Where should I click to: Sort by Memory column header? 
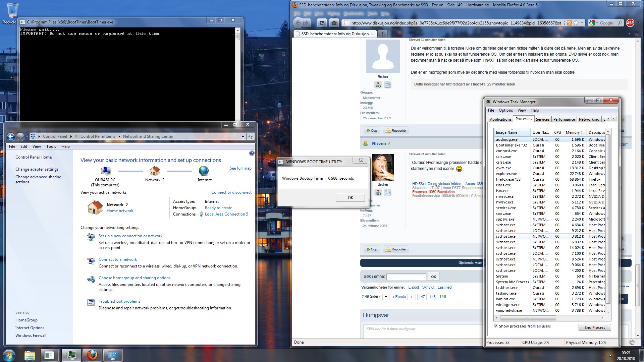[x=575, y=132]
